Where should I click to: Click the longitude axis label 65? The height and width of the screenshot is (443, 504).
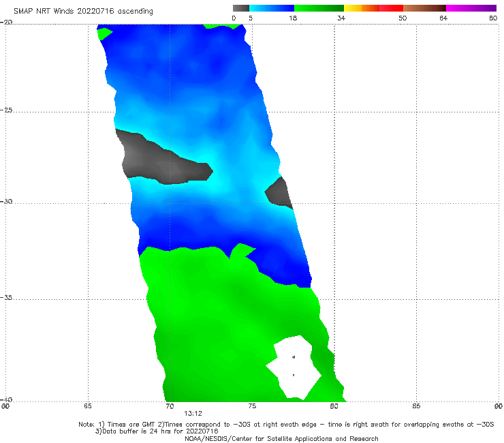[88, 406]
